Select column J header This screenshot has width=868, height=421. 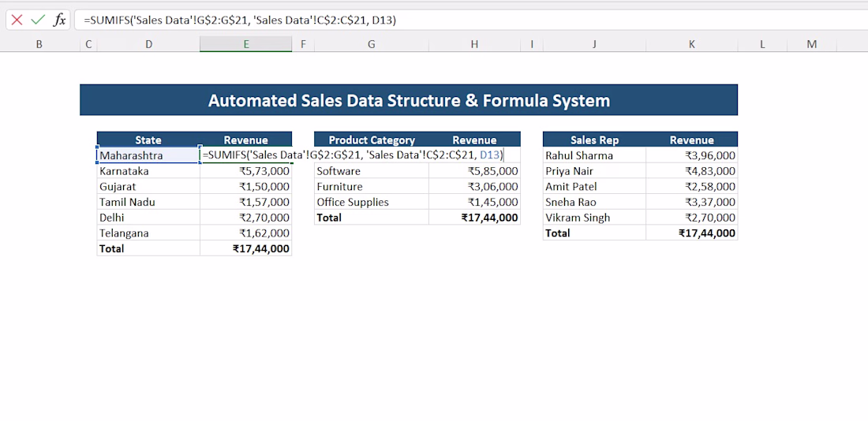[x=594, y=44]
